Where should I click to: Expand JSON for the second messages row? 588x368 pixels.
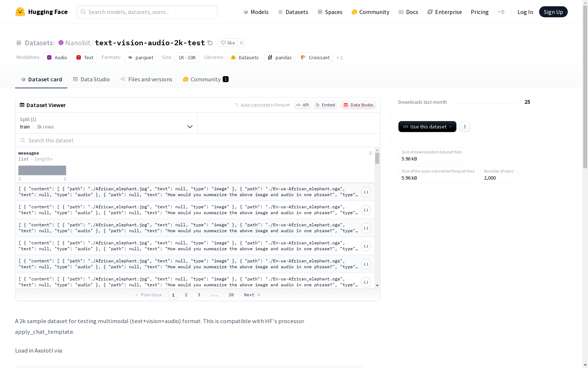(366, 210)
